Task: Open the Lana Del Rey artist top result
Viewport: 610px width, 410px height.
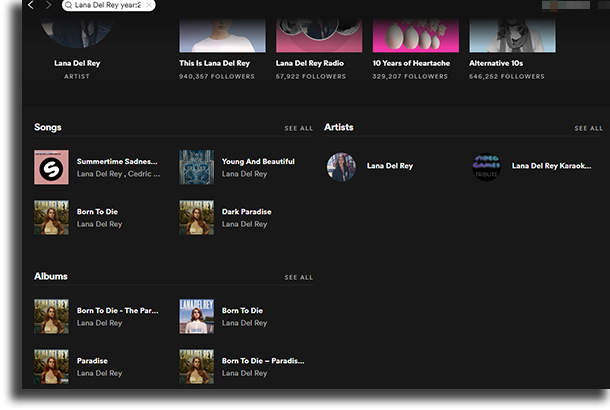Action: 77,33
